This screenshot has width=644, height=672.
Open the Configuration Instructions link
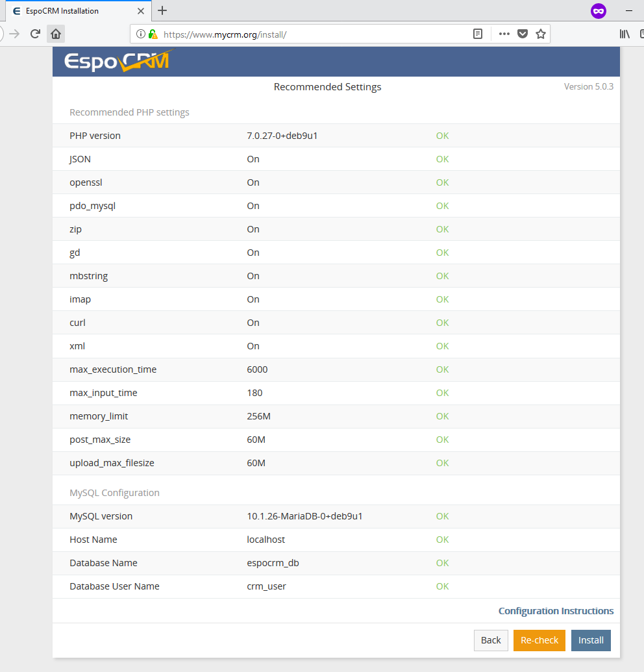pyautogui.click(x=556, y=611)
